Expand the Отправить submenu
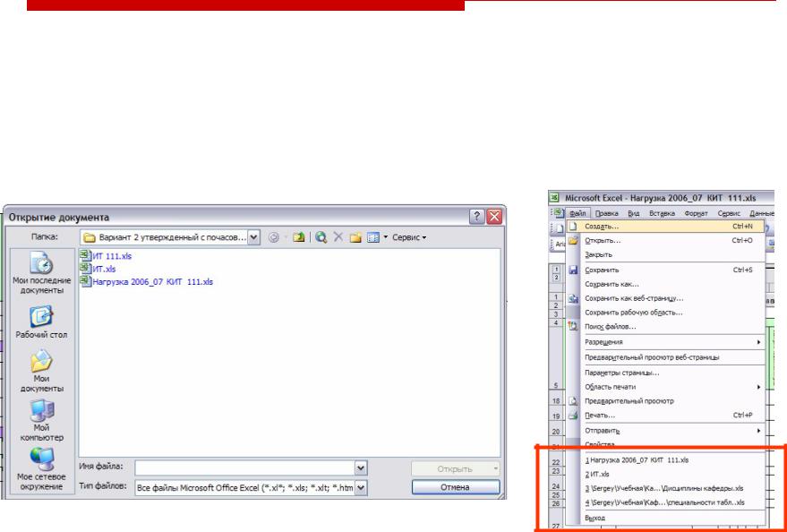This screenshot has width=787, height=532. 758,431
